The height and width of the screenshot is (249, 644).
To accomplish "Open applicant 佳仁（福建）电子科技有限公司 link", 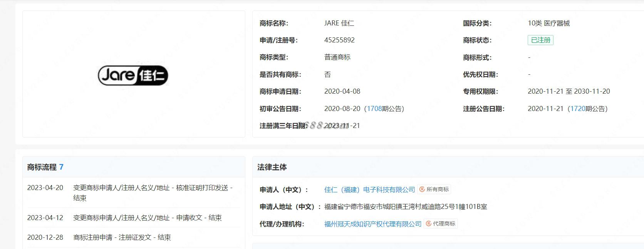I will pyautogui.click(x=370, y=190).
